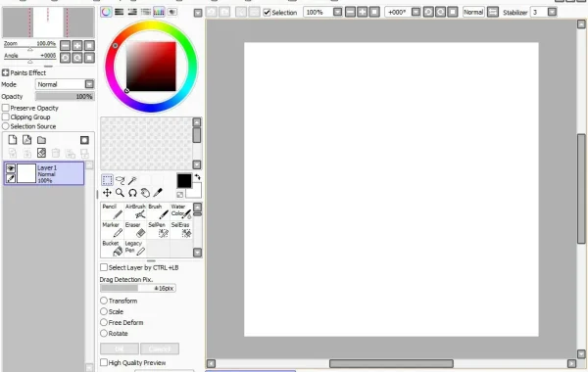
Task: Choose the SelPen tool
Action: click(x=158, y=230)
